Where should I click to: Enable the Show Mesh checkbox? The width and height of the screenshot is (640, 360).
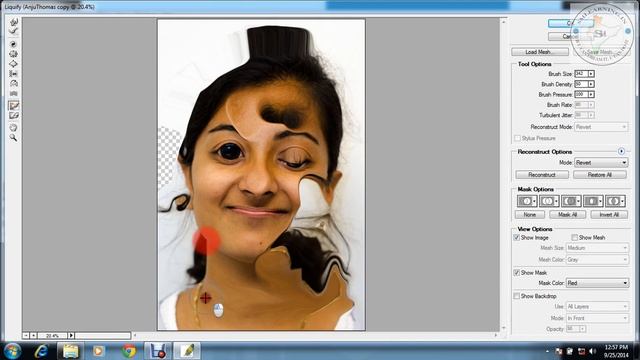574,238
